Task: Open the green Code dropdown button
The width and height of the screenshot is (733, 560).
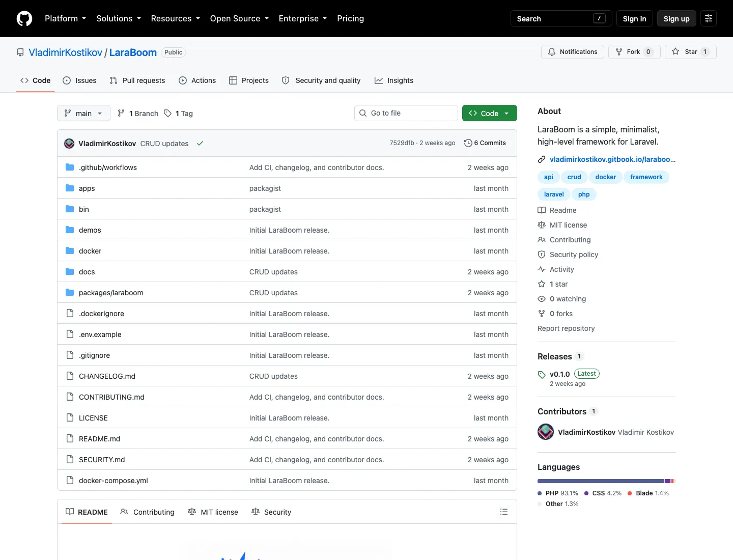Action: point(490,113)
